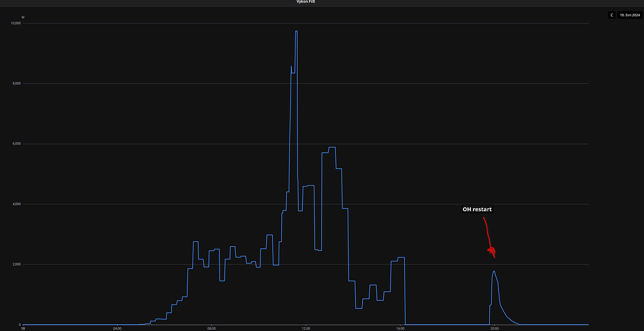The width and height of the screenshot is (644, 331).
Task: Select the 6,000 y-axis label
Action: [x=17, y=144]
